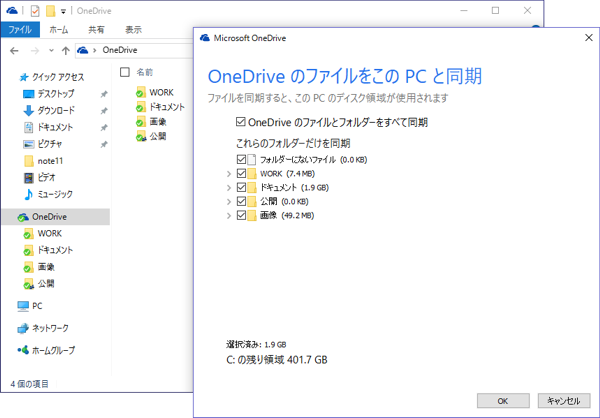
Task: Toggle select-all checkbox beside 名前 header
Action: (x=125, y=72)
